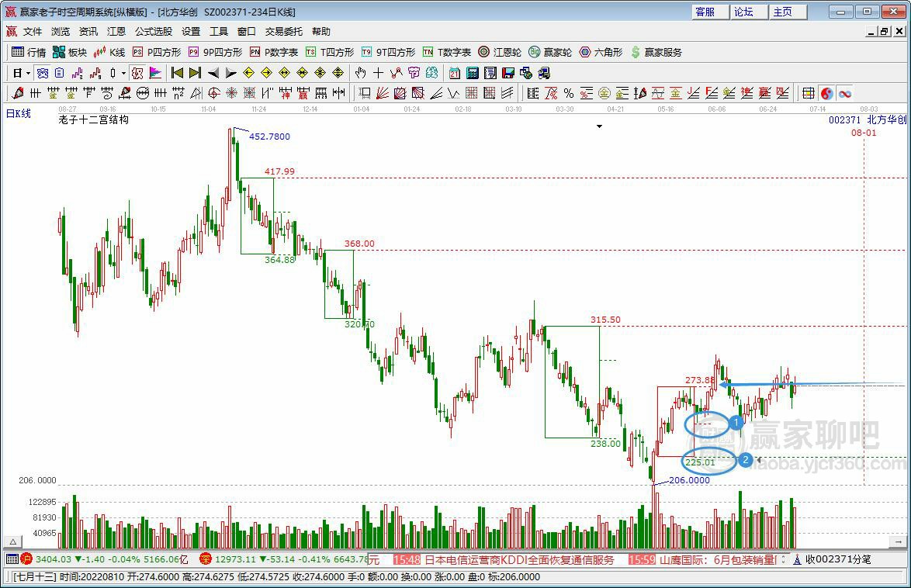Click the 452.7800 high price label
The width and height of the screenshot is (911, 588).
click(269, 137)
